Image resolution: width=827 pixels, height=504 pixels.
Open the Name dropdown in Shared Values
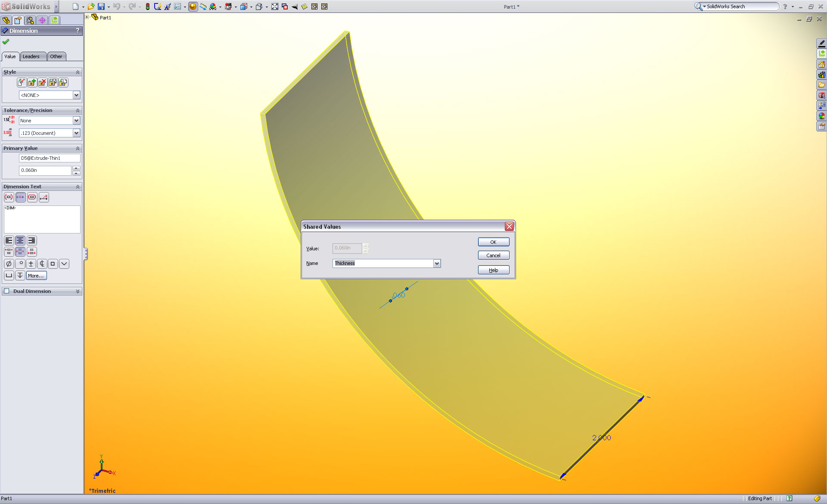437,263
